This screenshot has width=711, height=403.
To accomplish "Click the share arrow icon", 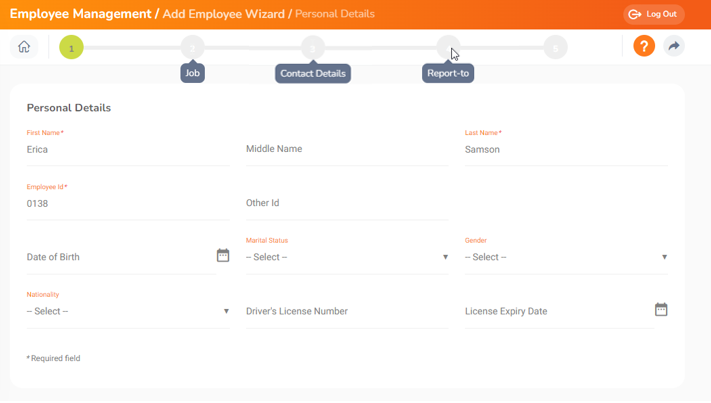I will pos(674,47).
